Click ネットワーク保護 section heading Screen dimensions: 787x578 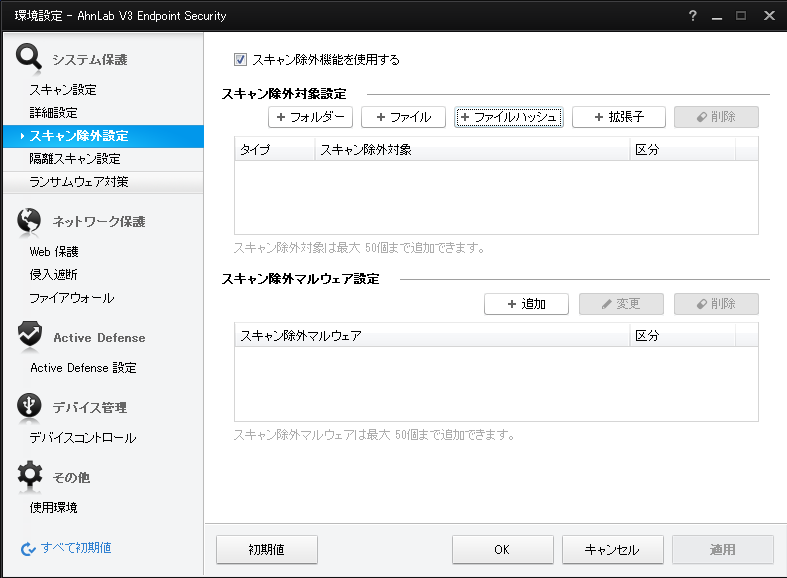99,221
